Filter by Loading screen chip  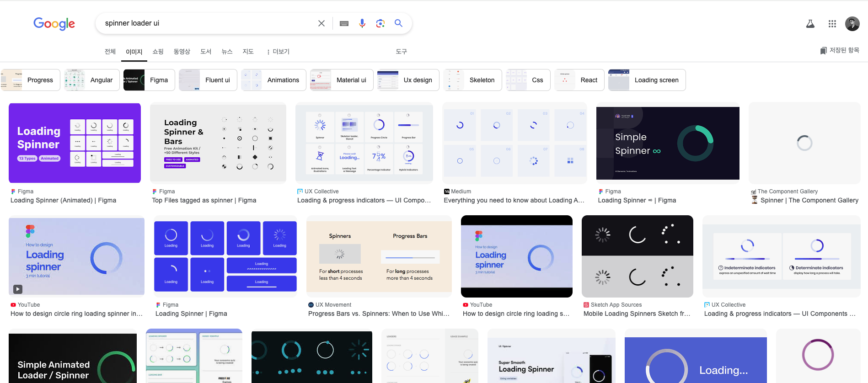(647, 80)
